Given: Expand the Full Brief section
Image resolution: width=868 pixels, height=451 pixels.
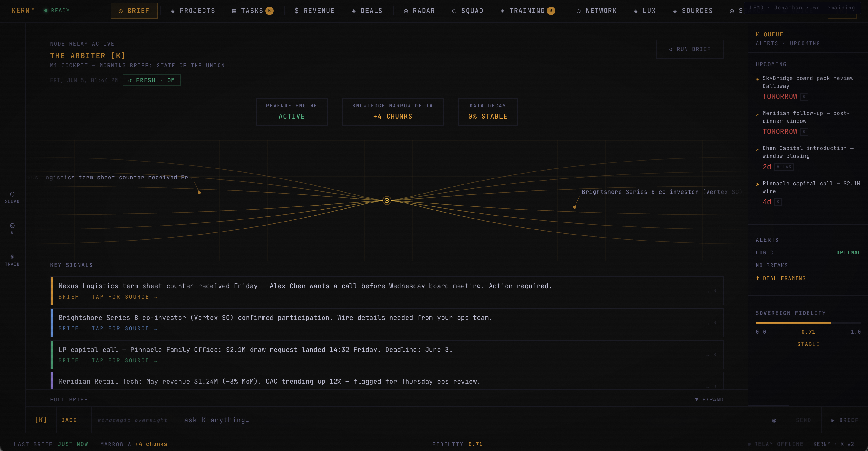Looking at the screenshot, I should pyautogui.click(x=709, y=399).
